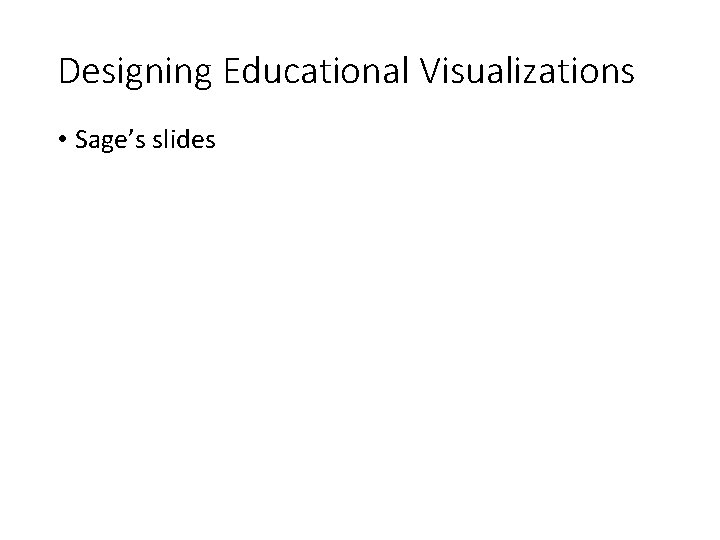This screenshot has width=720, height=540.
Task: Click the word "Sage's" in the bullet
Action: tap(109, 142)
